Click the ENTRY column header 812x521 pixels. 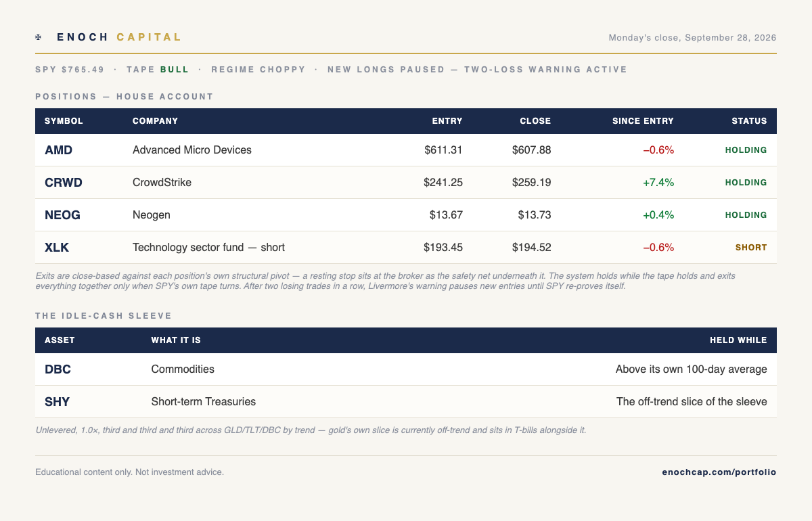click(x=447, y=121)
